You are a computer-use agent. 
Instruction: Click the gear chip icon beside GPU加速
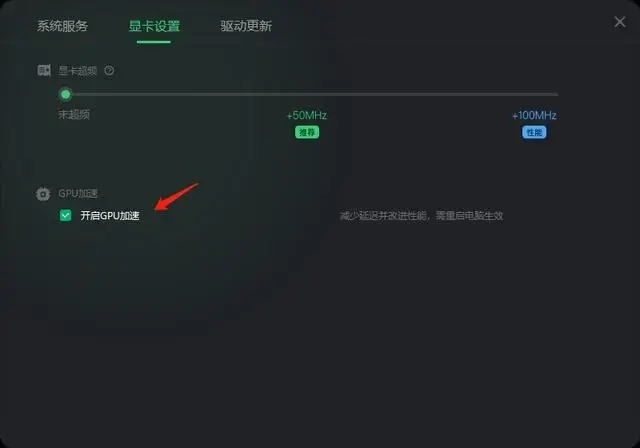tap(43, 194)
